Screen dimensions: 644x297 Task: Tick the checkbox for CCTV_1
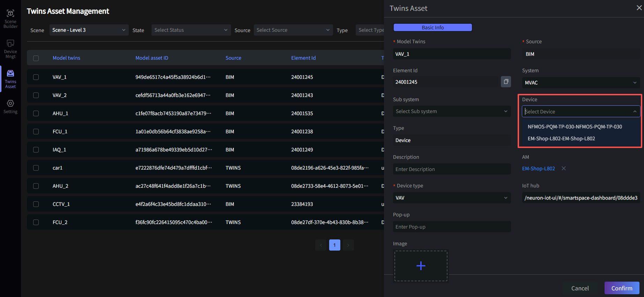[36, 204]
